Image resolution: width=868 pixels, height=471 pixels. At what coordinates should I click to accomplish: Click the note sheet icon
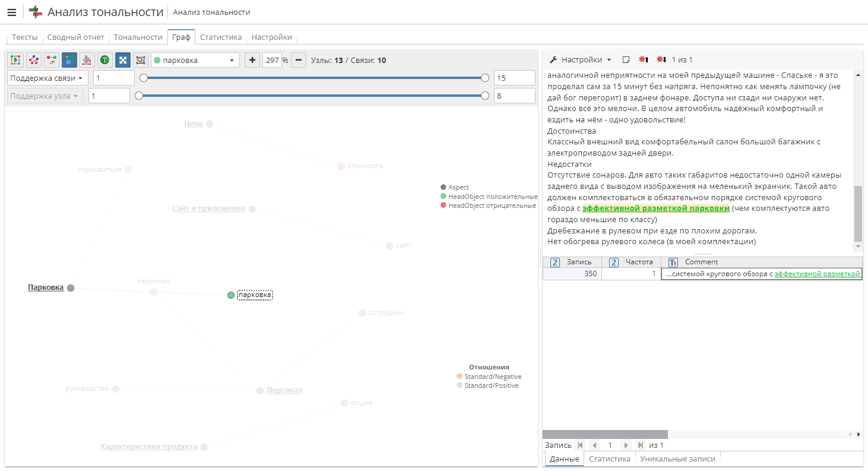pyautogui.click(x=626, y=59)
